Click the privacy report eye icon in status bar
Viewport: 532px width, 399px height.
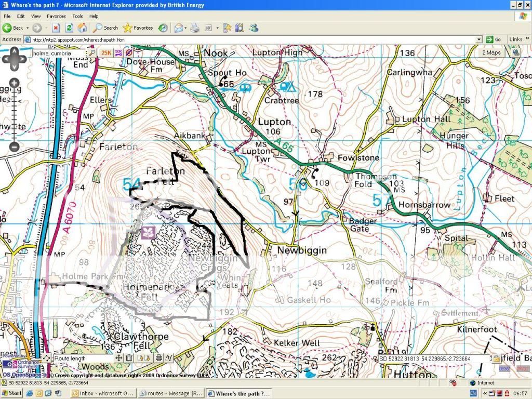pos(453,383)
